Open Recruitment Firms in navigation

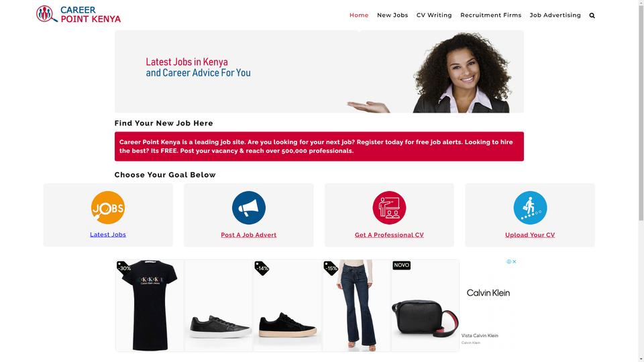tap(491, 15)
